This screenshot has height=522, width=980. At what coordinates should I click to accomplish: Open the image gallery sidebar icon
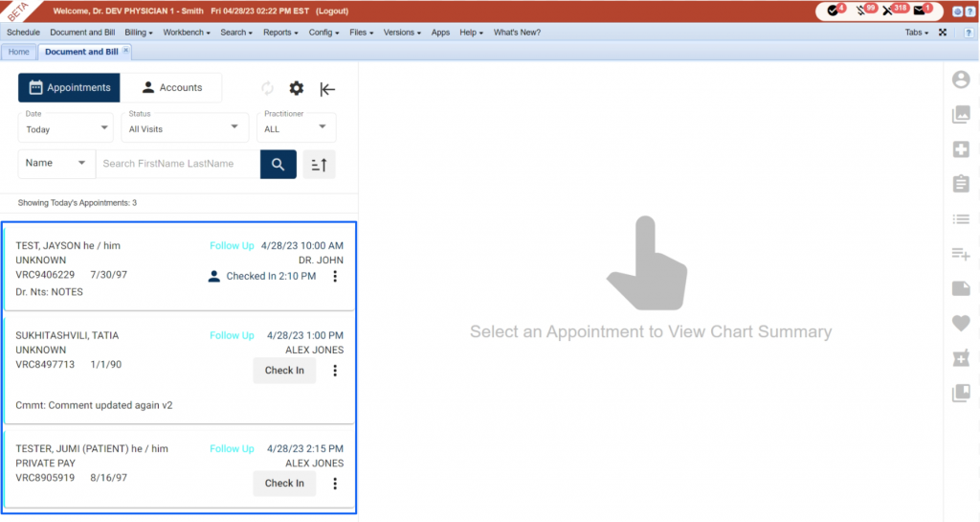click(961, 114)
